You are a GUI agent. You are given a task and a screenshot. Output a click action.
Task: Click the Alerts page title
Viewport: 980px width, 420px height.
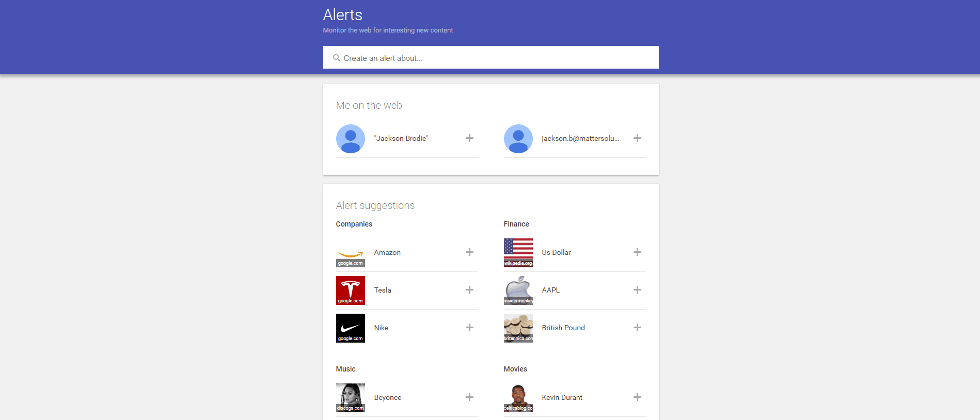(342, 15)
